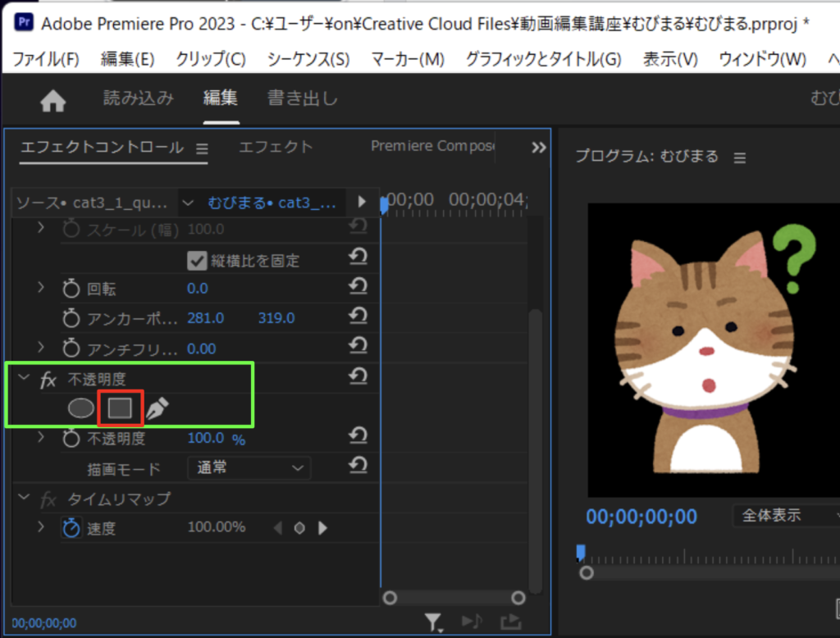Add a keyframe for 速度 with the diamond icon
The height and width of the screenshot is (638, 840).
(x=299, y=528)
